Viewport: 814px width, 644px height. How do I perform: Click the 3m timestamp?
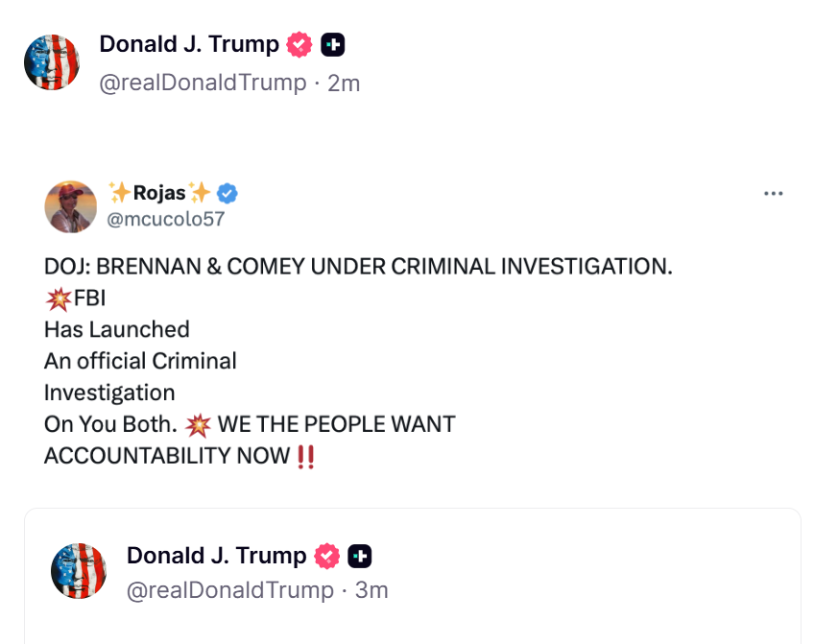[371, 589]
